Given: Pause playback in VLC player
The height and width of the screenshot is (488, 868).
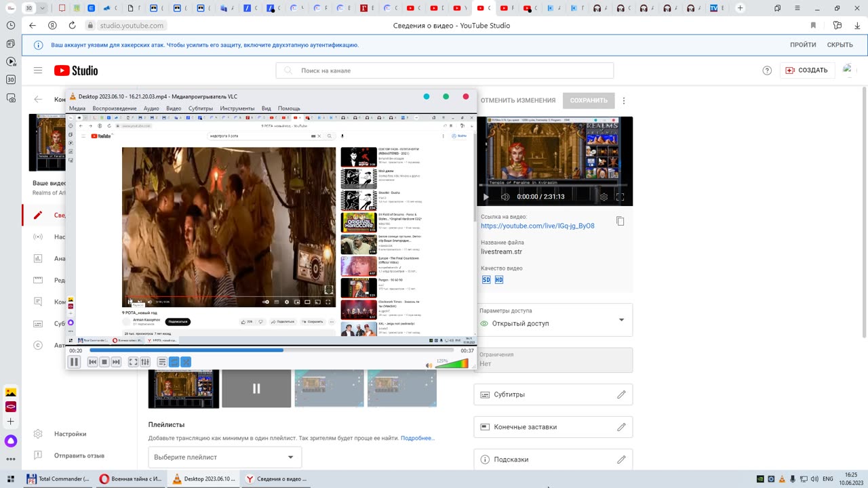Looking at the screenshot, I should tap(75, 362).
